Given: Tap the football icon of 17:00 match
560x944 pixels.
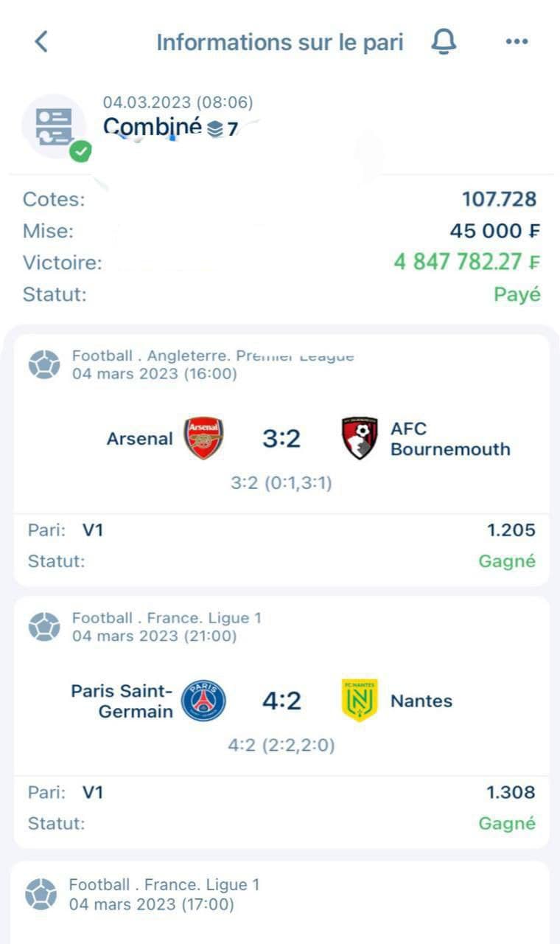Looking at the screenshot, I should pyautogui.click(x=41, y=894).
